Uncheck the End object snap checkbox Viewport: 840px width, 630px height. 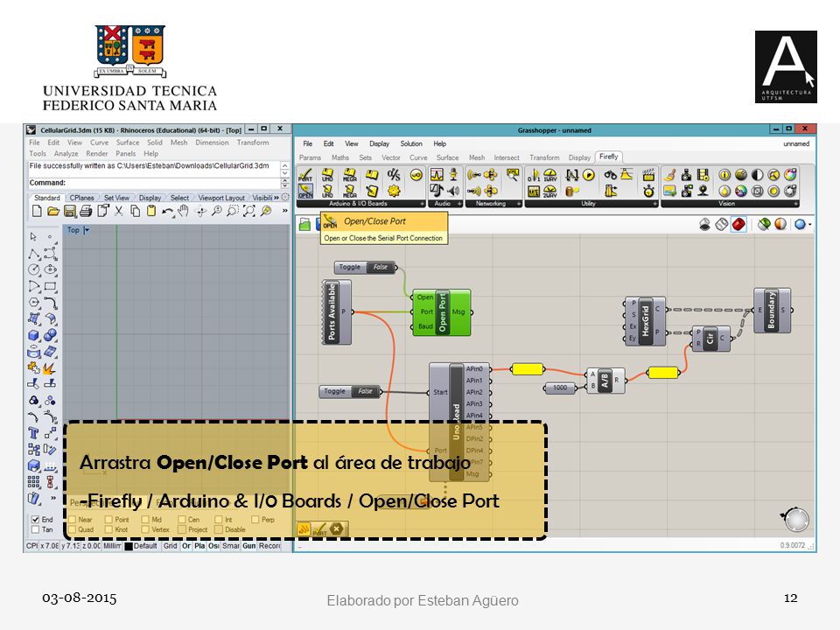35,519
